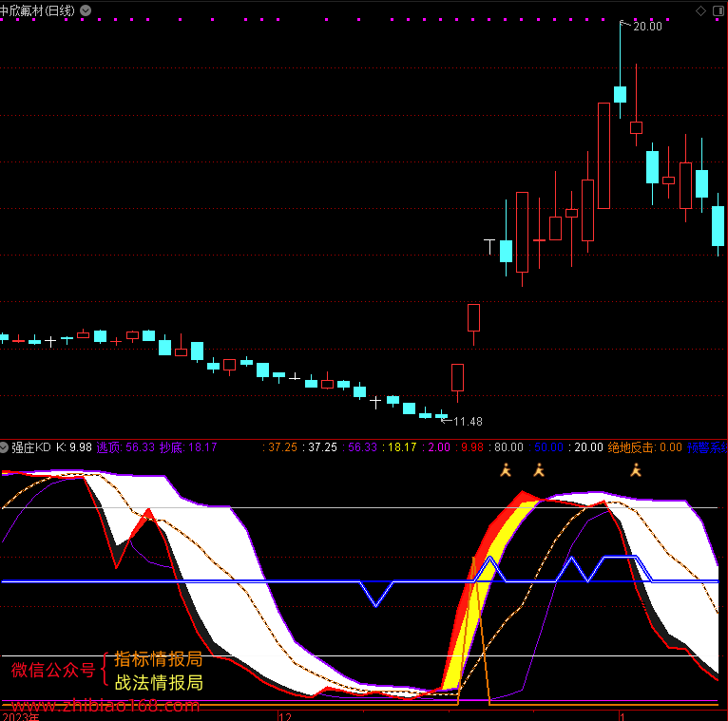Click the 抄底: 18.17 readout
This screenshot has width=728, height=721.
point(188,447)
